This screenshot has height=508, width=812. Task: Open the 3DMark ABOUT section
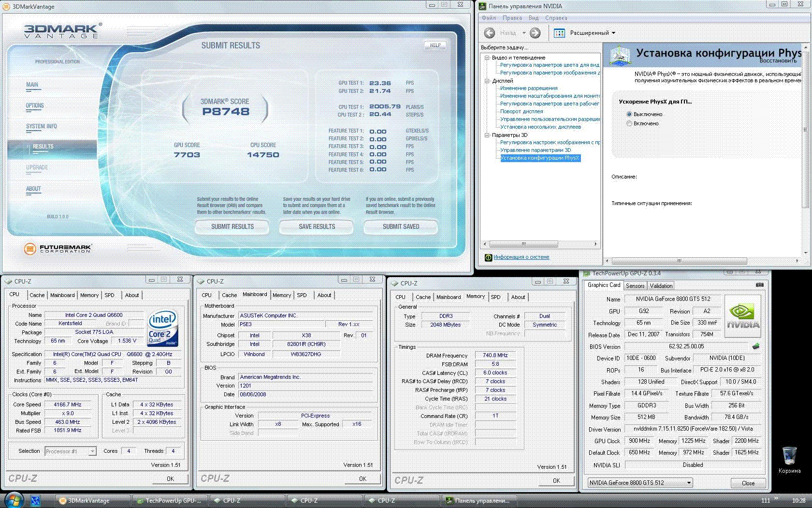click(x=33, y=189)
